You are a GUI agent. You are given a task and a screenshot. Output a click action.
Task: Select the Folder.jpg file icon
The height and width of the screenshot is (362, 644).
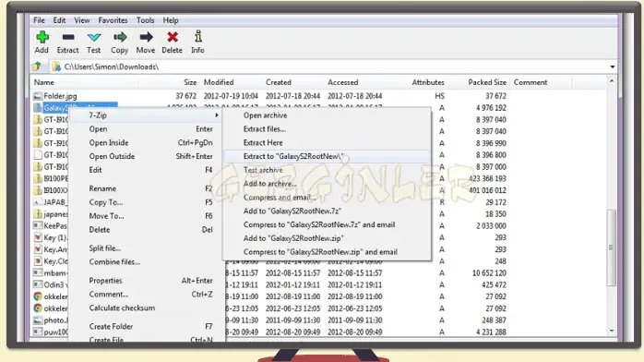coord(38,96)
